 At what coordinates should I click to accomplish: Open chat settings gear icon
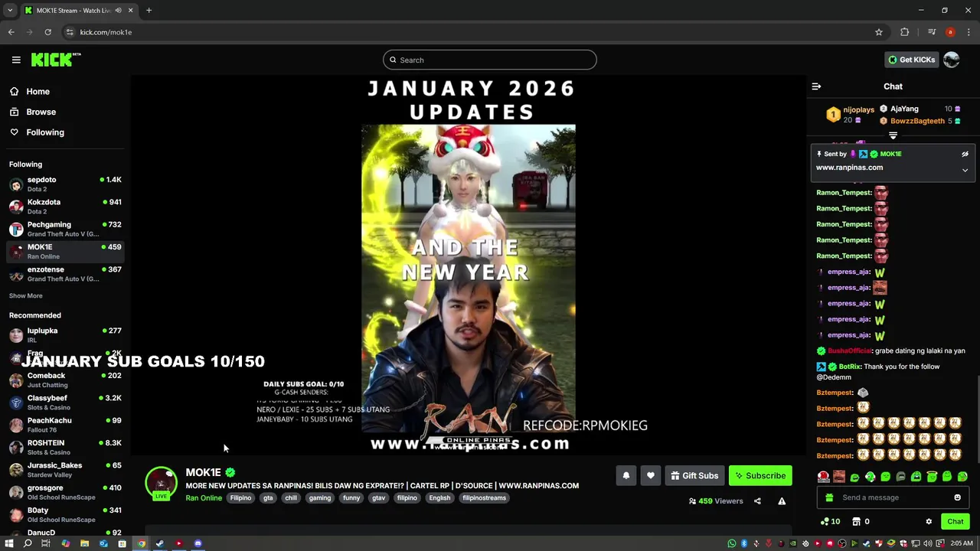click(x=929, y=521)
